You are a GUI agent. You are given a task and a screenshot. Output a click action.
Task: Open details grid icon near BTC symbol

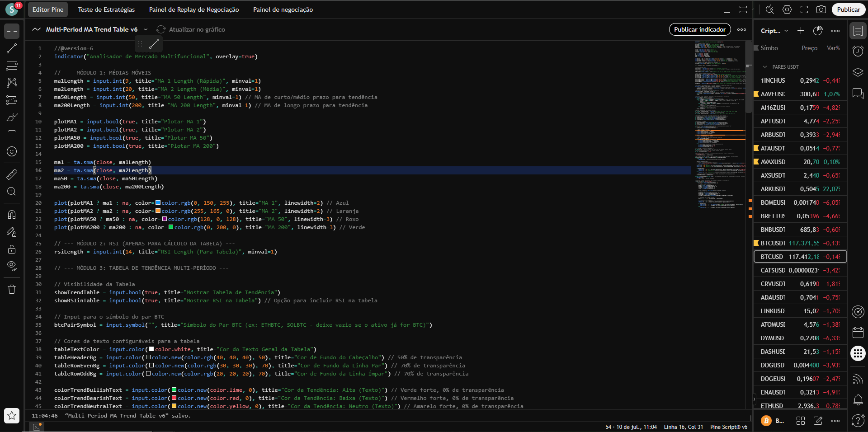tap(801, 421)
